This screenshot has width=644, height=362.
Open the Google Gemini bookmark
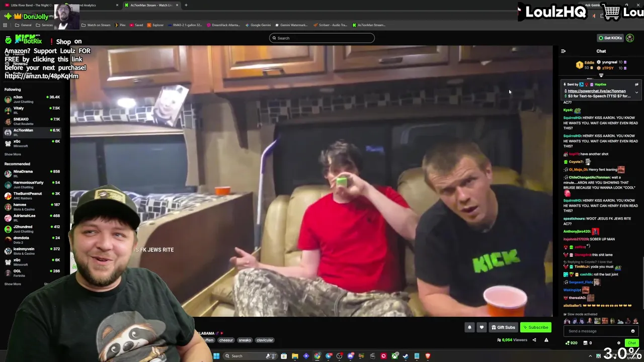click(258, 25)
